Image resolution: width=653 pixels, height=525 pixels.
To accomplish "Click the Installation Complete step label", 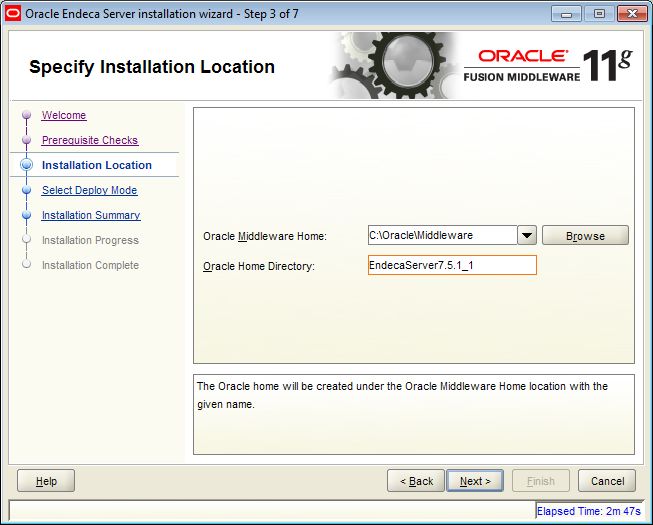I will coord(90,265).
